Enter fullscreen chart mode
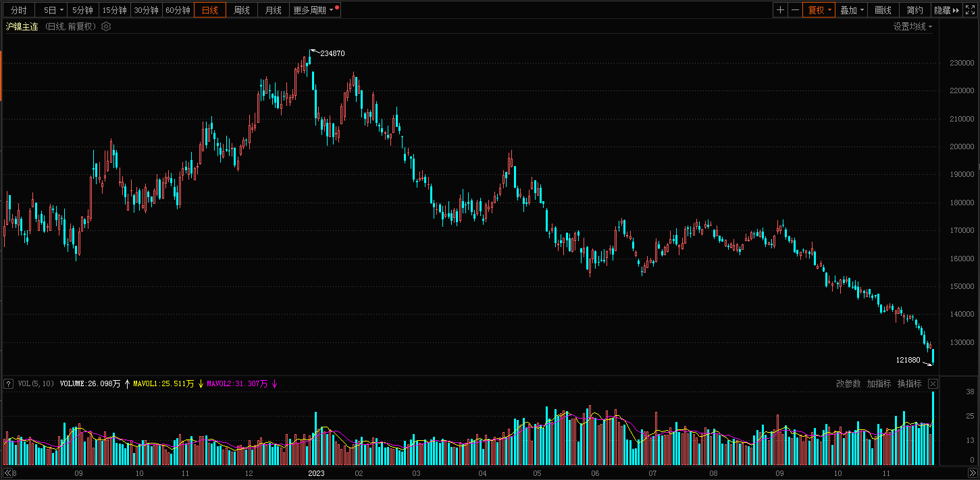 pyautogui.click(x=970, y=10)
